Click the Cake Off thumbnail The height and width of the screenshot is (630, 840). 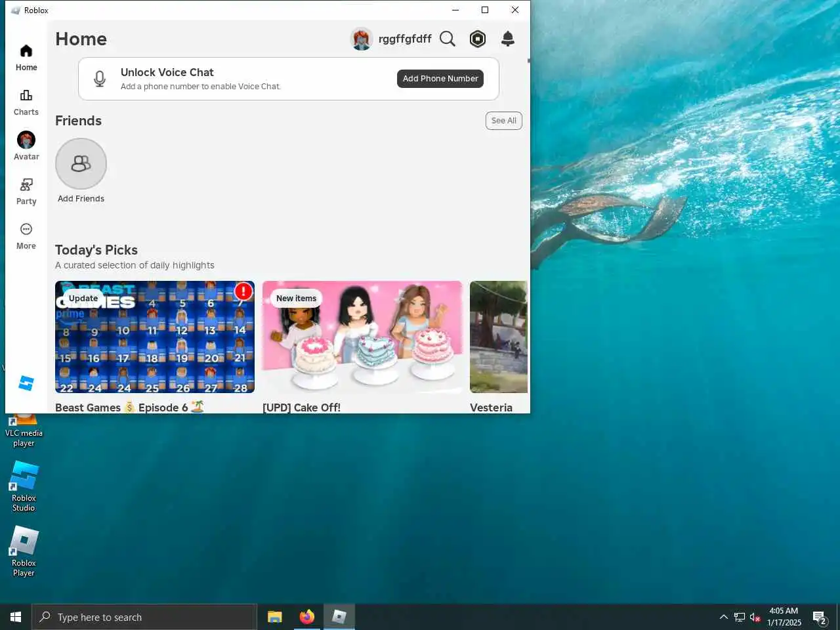coord(362,337)
